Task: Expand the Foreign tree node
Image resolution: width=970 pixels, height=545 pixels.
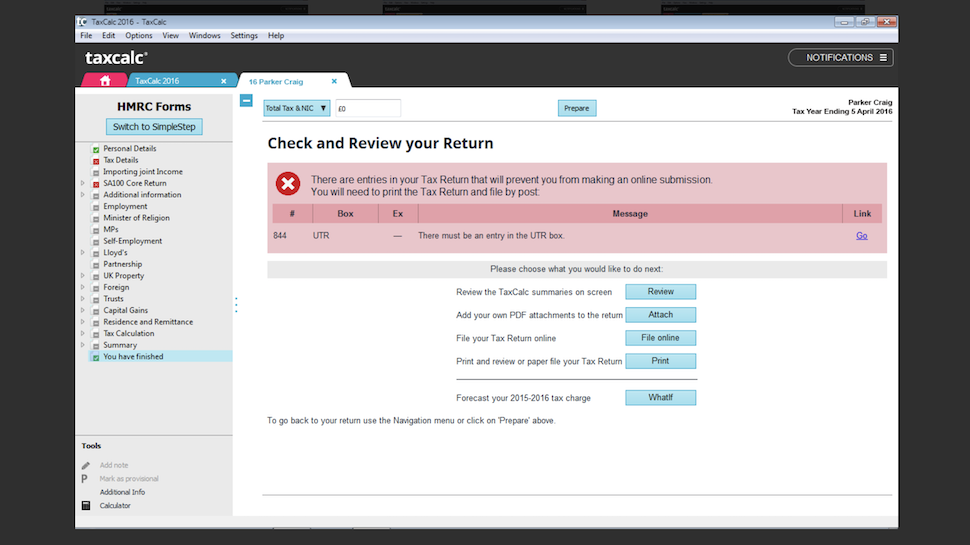Action: click(83, 287)
